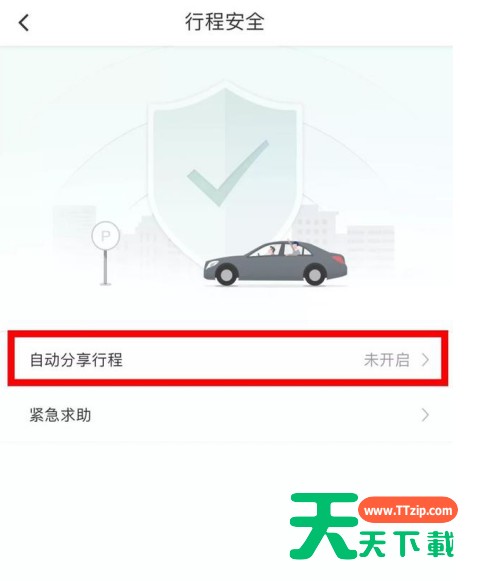Image resolution: width=477 pixels, height=581 pixels.
Task: Expand 紧急求助 via its right chevron
Action: pyautogui.click(x=425, y=415)
